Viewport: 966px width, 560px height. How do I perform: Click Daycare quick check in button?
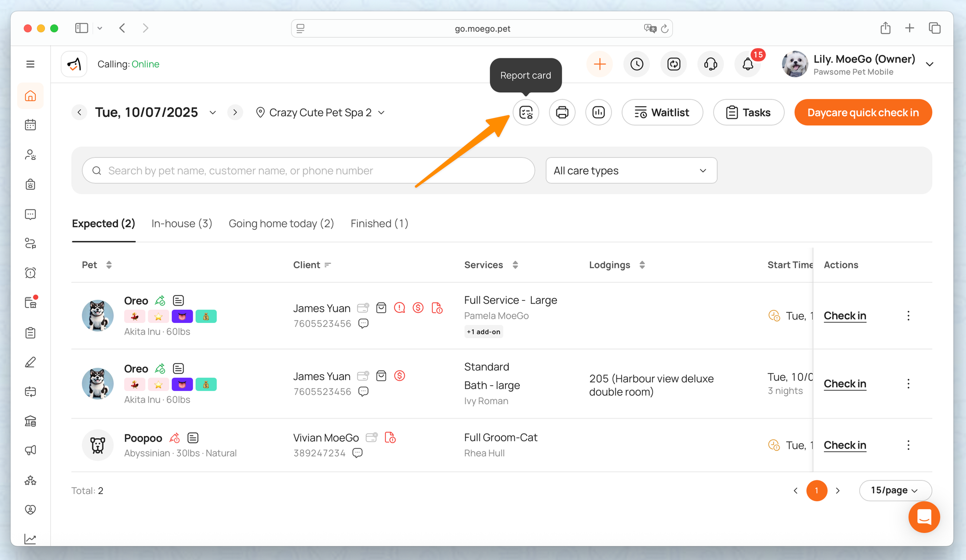(x=863, y=112)
